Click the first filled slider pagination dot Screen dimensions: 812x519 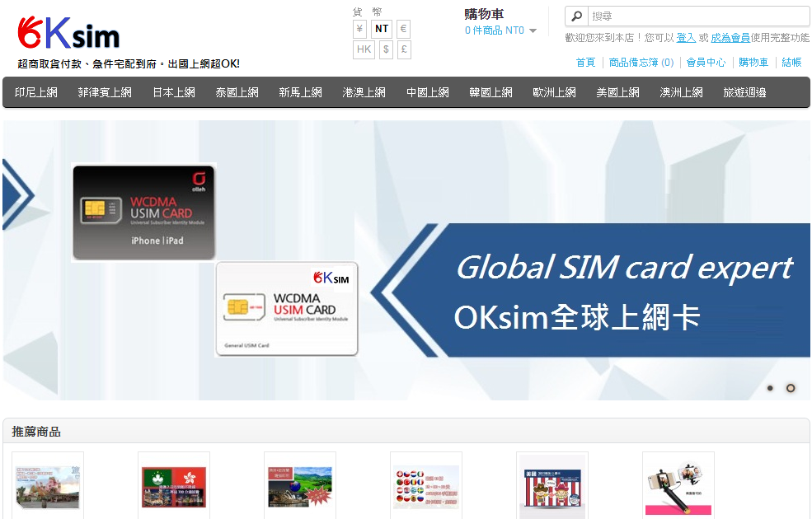pyautogui.click(x=770, y=388)
